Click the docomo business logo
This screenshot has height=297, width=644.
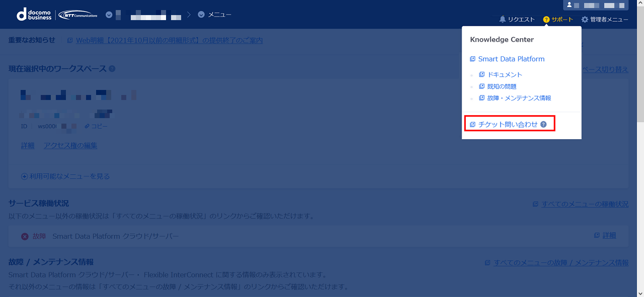click(x=34, y=15)
